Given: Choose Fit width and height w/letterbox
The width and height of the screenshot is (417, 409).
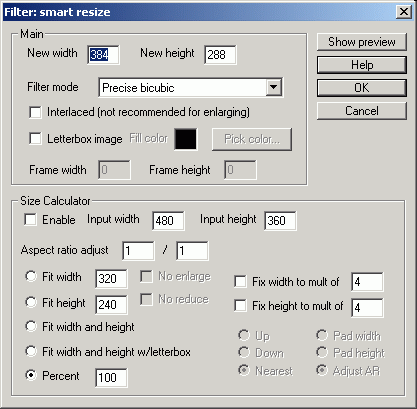Looking at the screenshot, I should 31,351.
